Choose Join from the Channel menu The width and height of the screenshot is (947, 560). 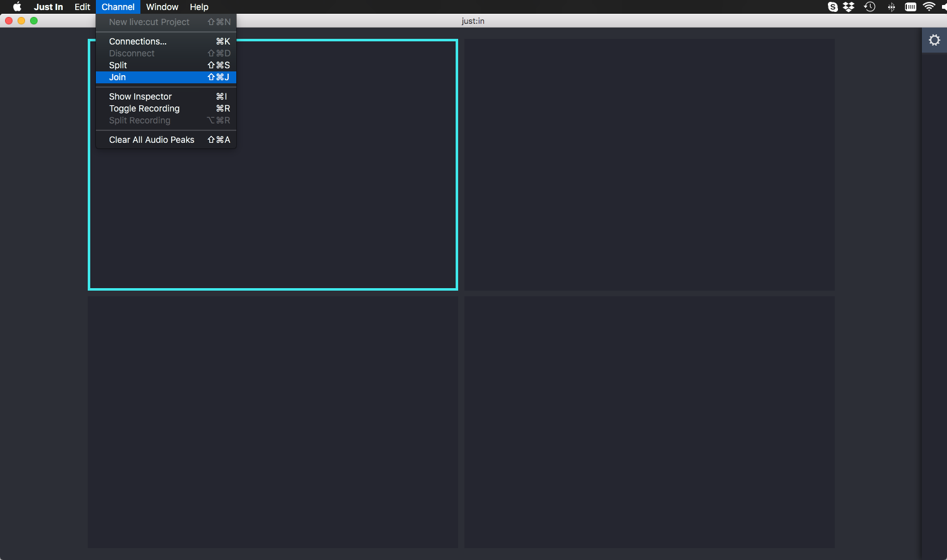[x=166, y=77]
